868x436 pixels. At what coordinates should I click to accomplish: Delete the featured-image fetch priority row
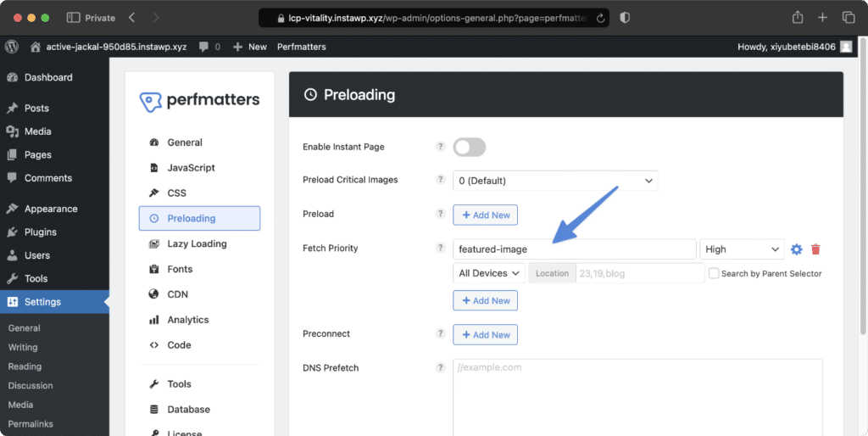coord(815,249)
